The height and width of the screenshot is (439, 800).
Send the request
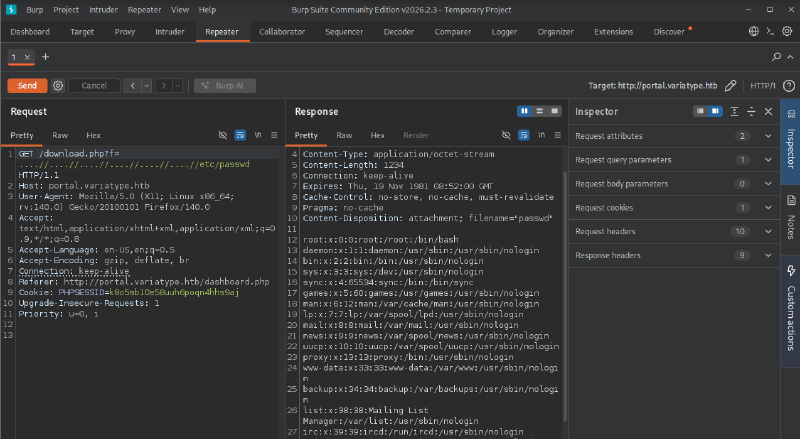click(28, 86)
